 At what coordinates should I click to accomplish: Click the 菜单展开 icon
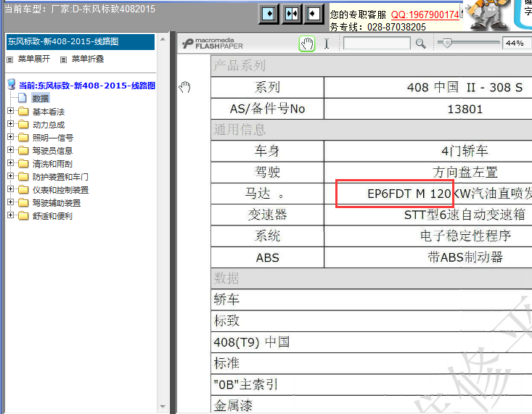[10, 59]
